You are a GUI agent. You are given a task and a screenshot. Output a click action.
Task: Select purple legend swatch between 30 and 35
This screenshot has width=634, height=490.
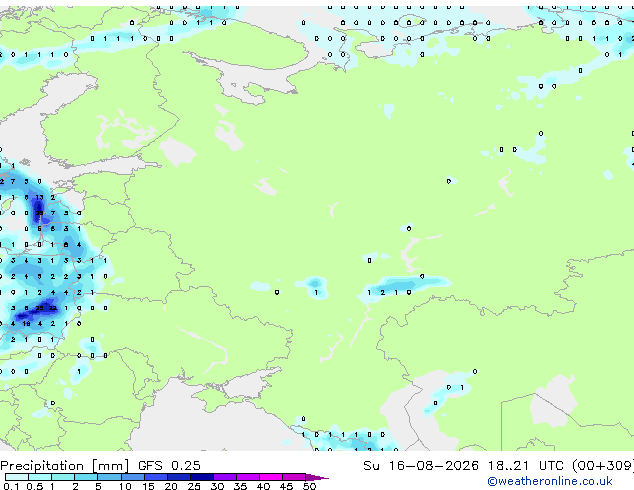(x=225, y=477)
